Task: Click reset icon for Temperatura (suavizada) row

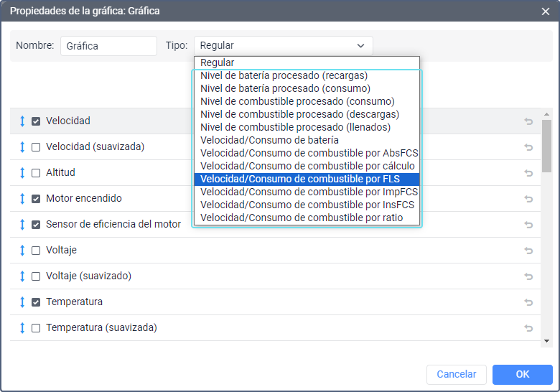Action: coord(528,328)
